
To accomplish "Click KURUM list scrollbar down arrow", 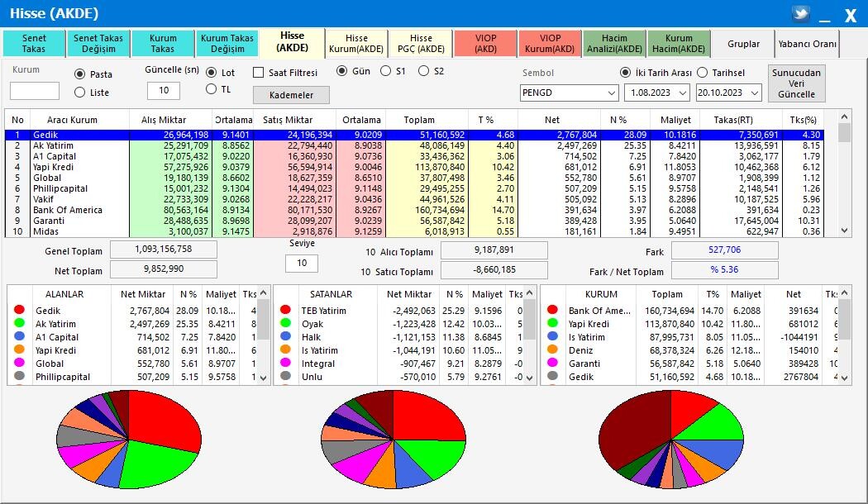I will coord(844,378).
